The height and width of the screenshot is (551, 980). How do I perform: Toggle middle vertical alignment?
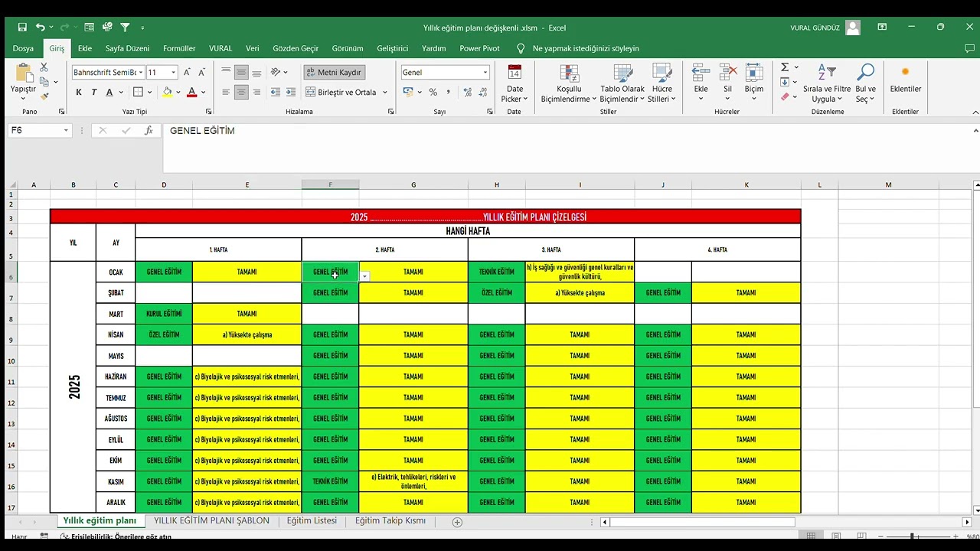pos(241,72)
